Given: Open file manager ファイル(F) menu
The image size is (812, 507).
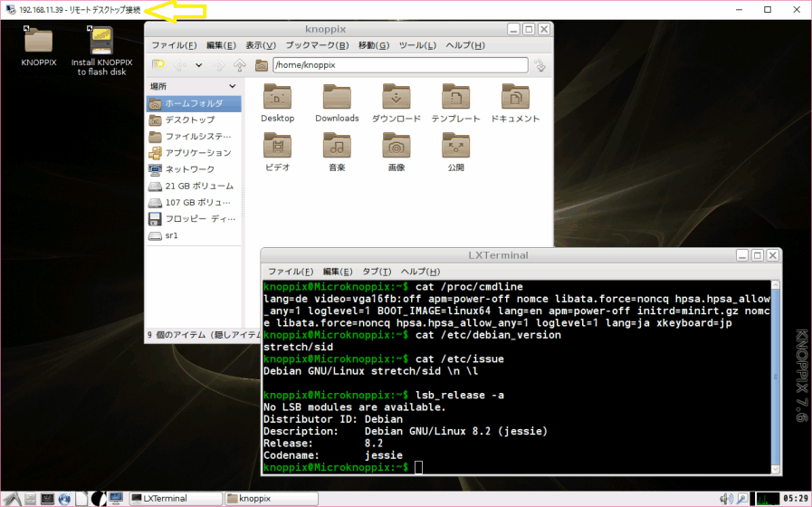Looking at the screenshot, I should [x=174, y=45].
